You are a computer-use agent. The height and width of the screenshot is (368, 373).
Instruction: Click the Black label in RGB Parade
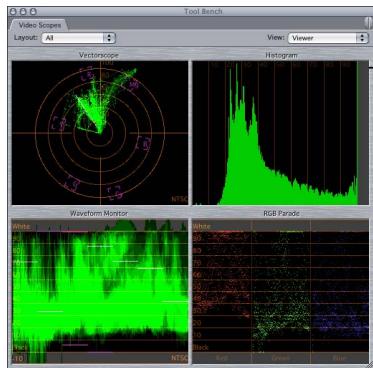(x=201, y=347)
